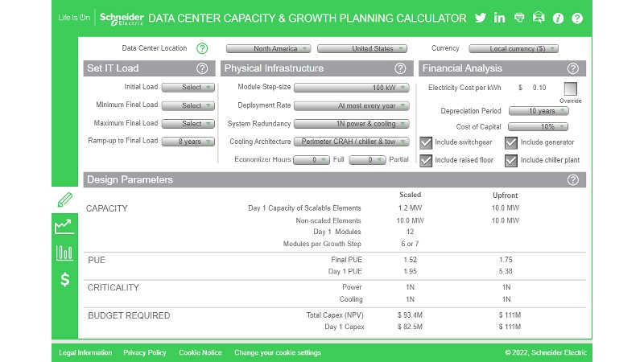This screenshot has height=362, width=644.
Task: Click help icon next to Data Center Location
Action: click(x=202, y=49)
